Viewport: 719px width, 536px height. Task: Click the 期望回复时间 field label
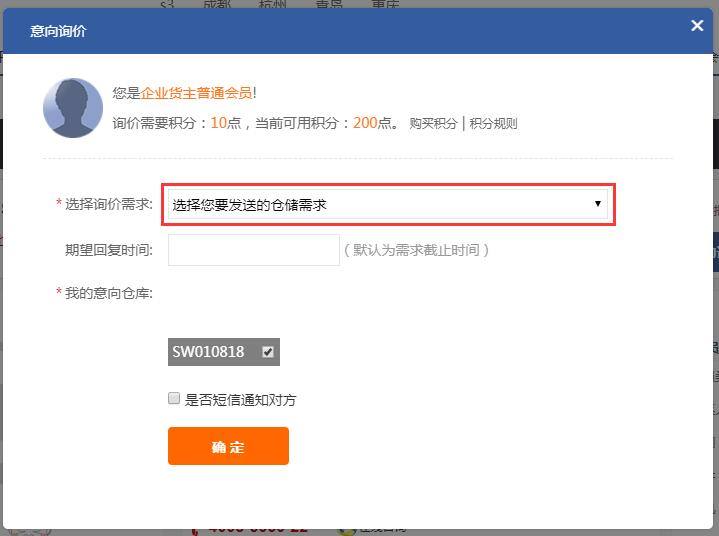tap(108, 250)
